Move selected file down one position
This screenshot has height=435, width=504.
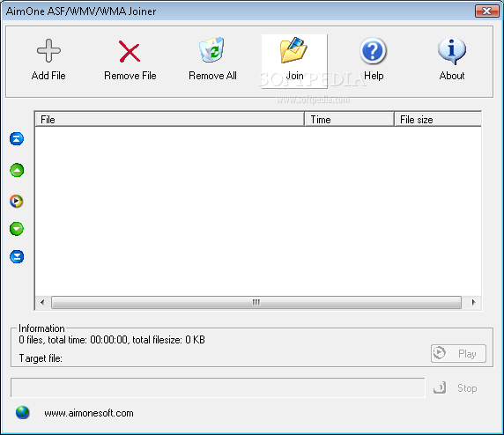17,229
